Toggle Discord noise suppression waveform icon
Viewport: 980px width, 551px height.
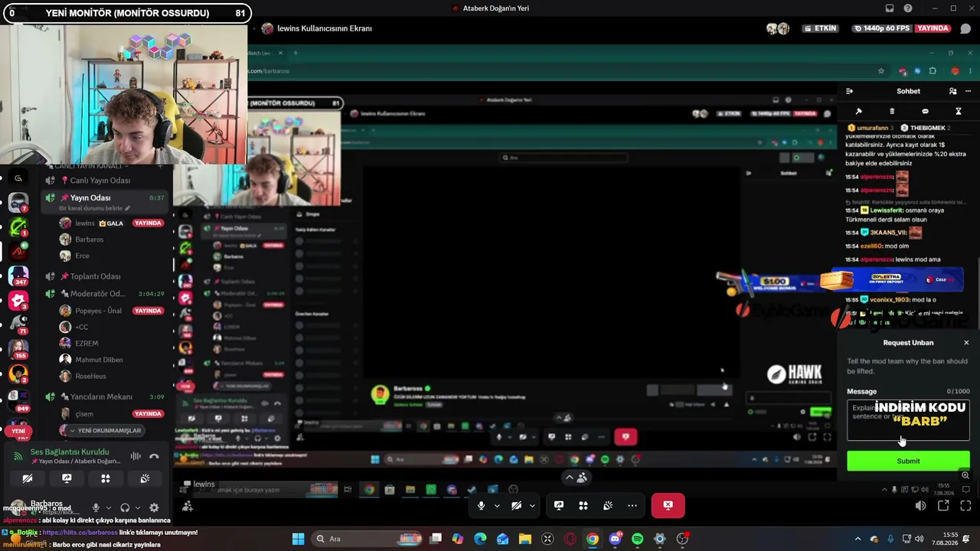[136, 456]
